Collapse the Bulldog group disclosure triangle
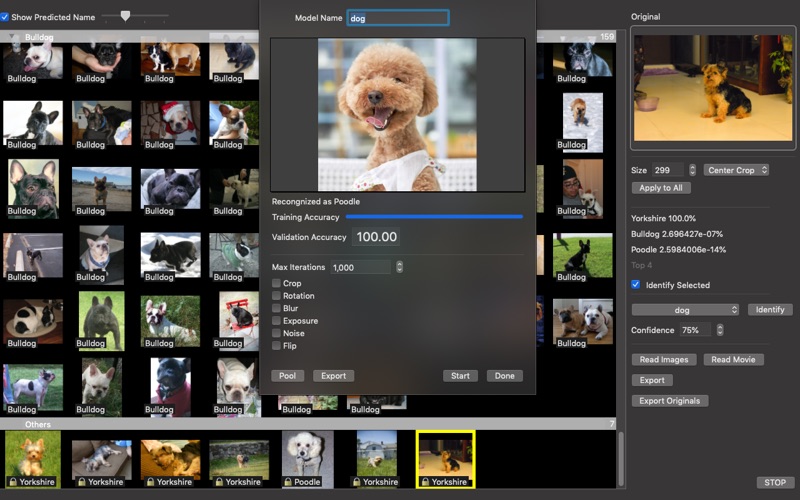 point(13,37)
